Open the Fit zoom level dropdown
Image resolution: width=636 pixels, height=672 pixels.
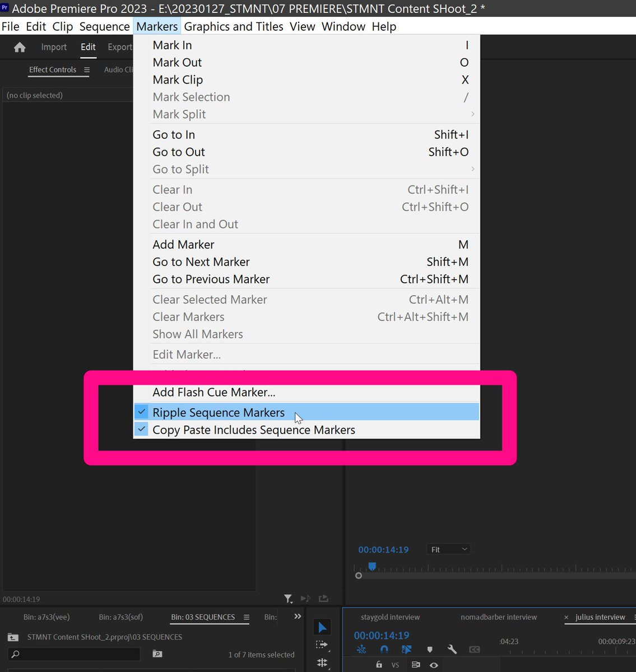(x=448, y=549)
